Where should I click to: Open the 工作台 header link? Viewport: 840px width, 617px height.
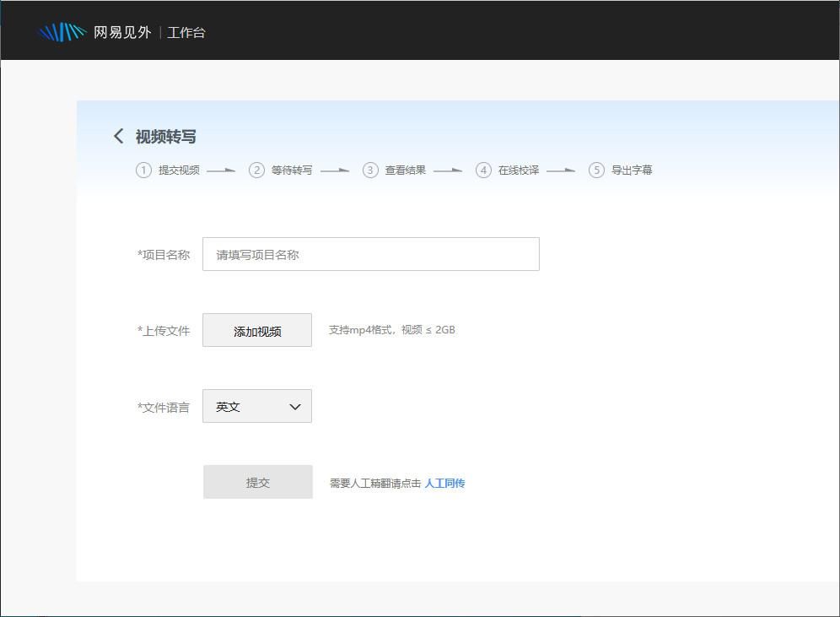point(186,33)
